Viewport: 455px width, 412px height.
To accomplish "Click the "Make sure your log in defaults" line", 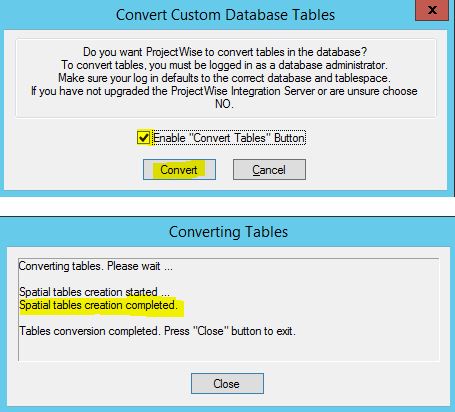I will 224,78.
